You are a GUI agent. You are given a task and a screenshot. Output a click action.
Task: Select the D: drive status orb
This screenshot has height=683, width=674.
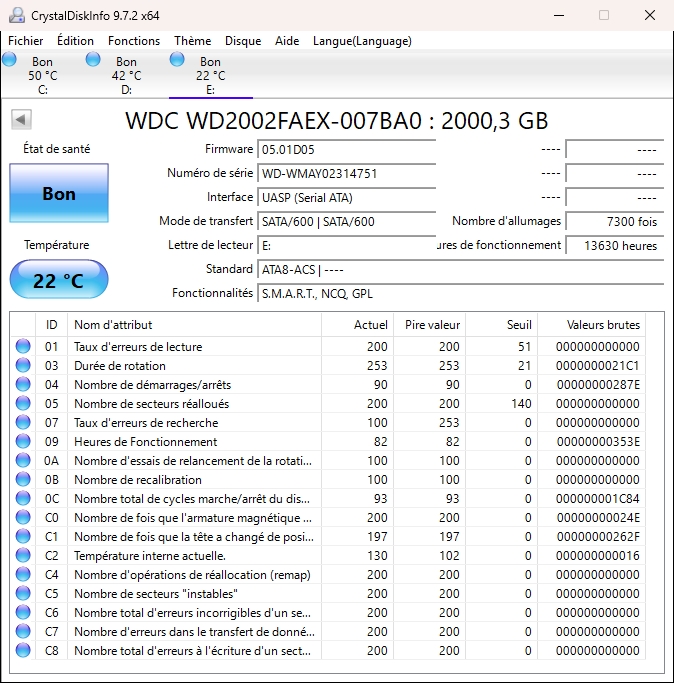(x=94, y=60)
